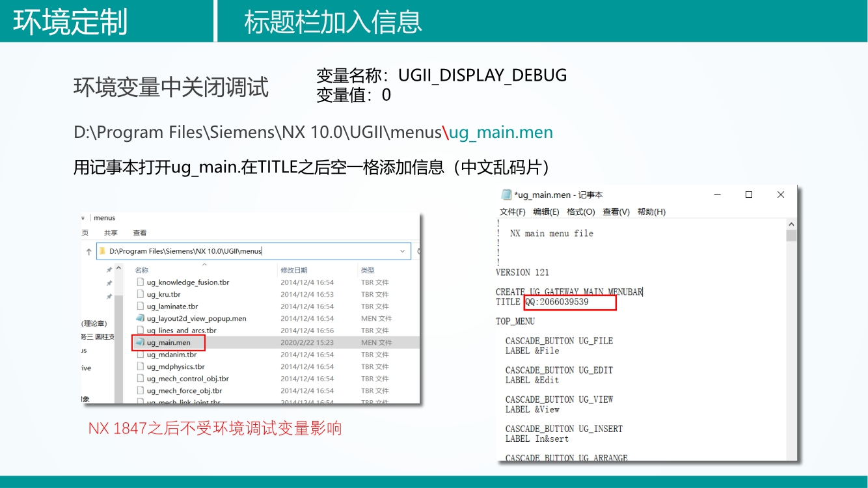
Task: Switch to the 查看 tab in Explorer
Action: coord(140,233)
